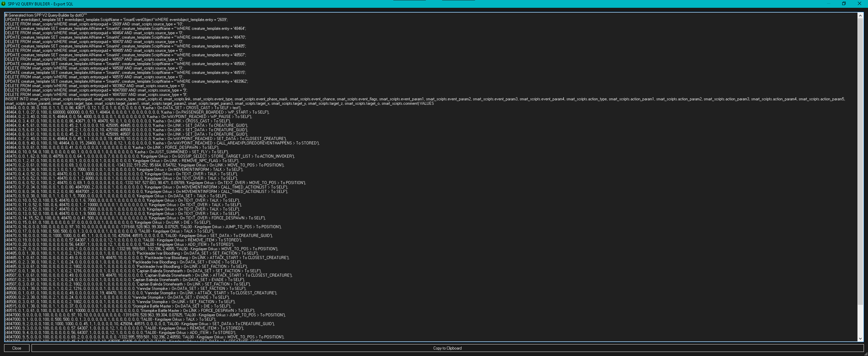The image size is (868, 356).
Task: Click the vertical scrollbar thumb
Action: coord(860,159)
